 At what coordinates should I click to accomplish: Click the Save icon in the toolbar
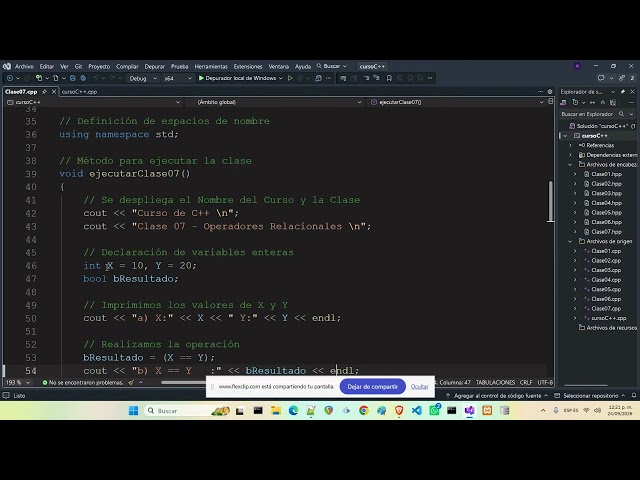click(x=73, y=78)
